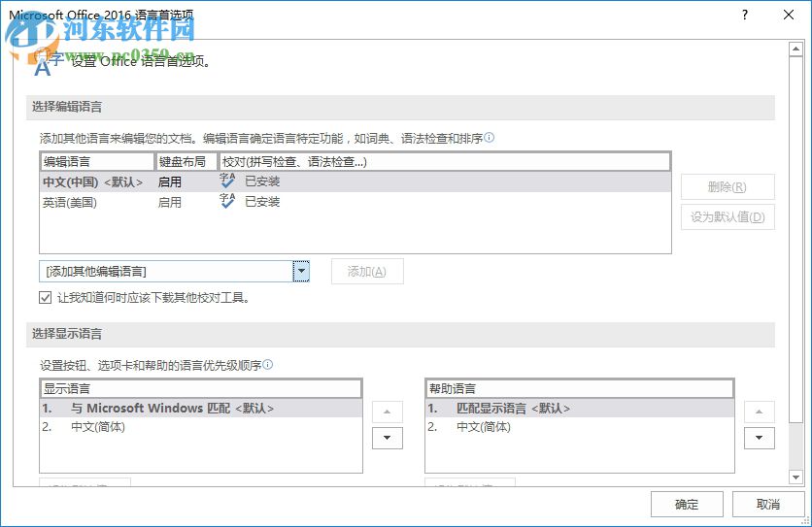Select 中文(简体) in display language list
Screen dimensions: 812x527
coord(201,427)
